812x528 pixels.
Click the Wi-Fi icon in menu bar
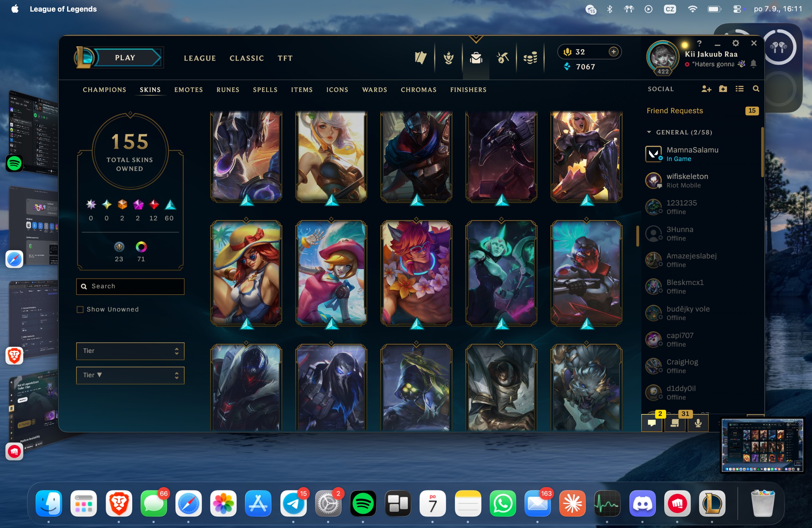[692, 9]
